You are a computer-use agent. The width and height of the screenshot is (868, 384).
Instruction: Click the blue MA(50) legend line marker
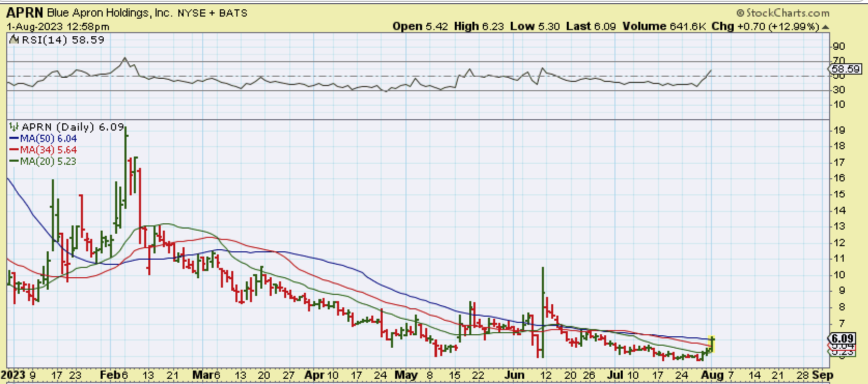14,139
